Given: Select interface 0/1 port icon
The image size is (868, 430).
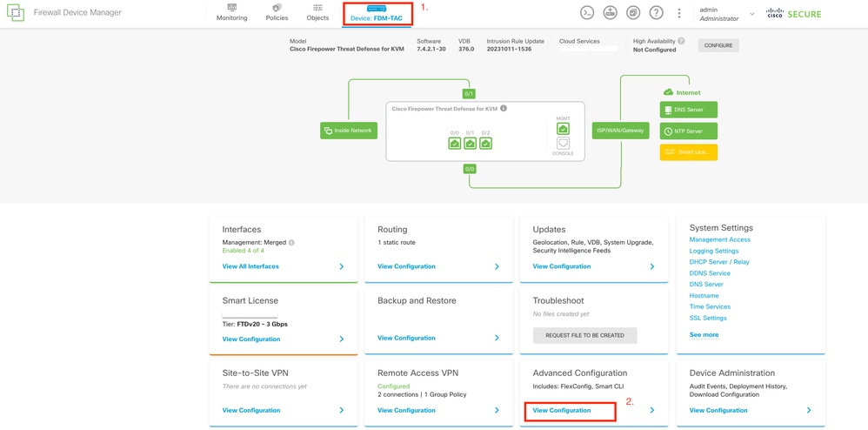Looking at the screenshot, I should [470, 144].
